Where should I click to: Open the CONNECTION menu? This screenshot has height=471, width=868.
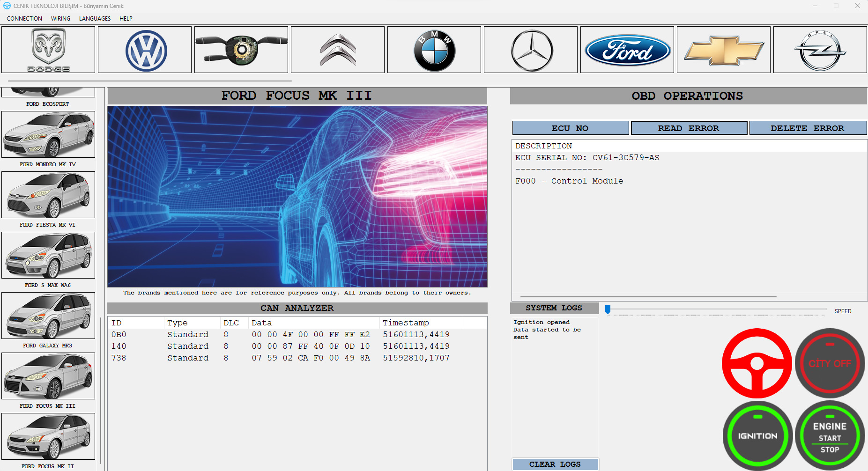pyautogui.click(x=24, y=19)
